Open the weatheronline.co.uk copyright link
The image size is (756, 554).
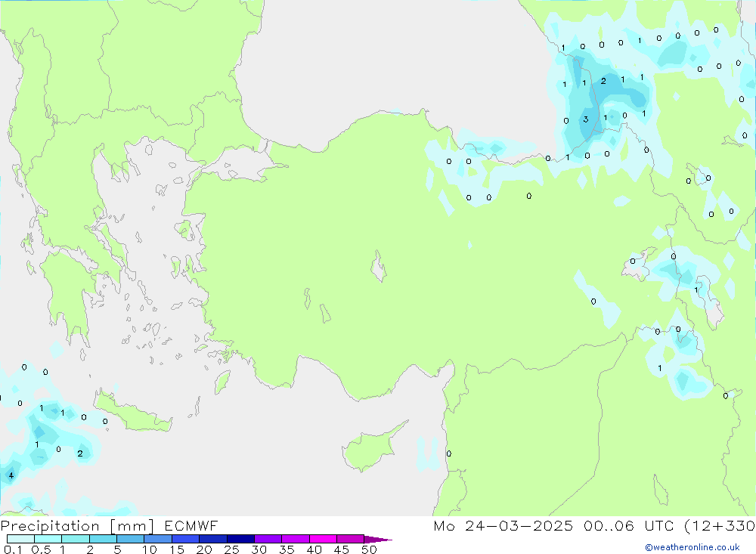(692, 547)
